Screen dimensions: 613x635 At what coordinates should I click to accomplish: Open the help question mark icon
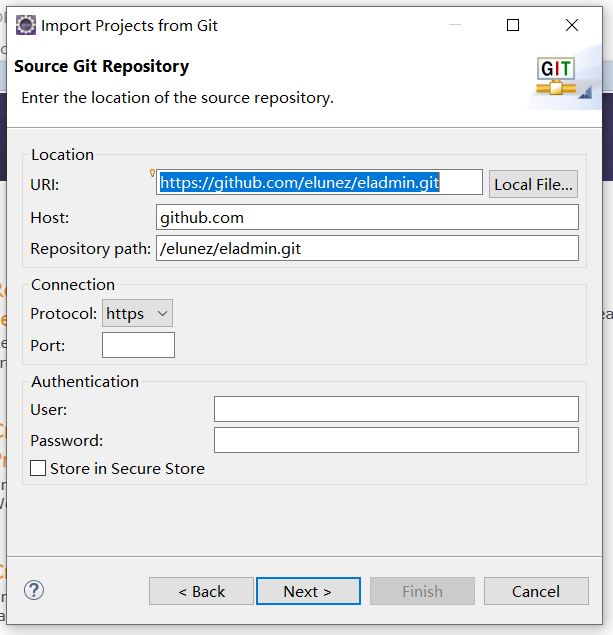(34, 590)
